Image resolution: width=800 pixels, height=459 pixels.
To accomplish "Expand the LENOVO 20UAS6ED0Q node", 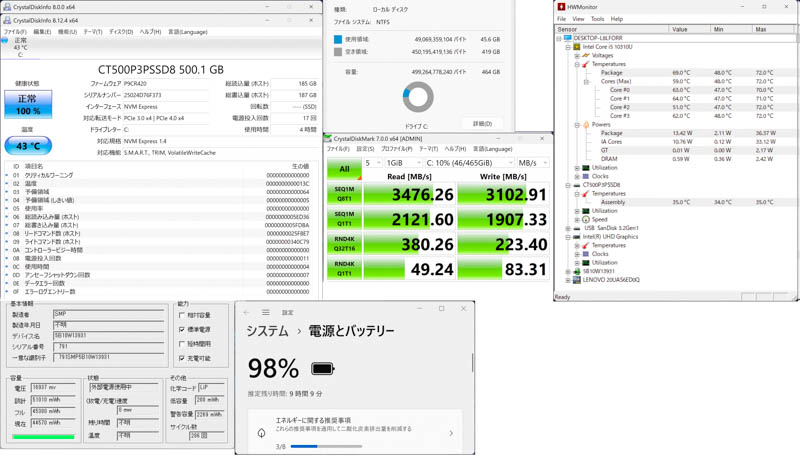I will click(x=568, y=280).
